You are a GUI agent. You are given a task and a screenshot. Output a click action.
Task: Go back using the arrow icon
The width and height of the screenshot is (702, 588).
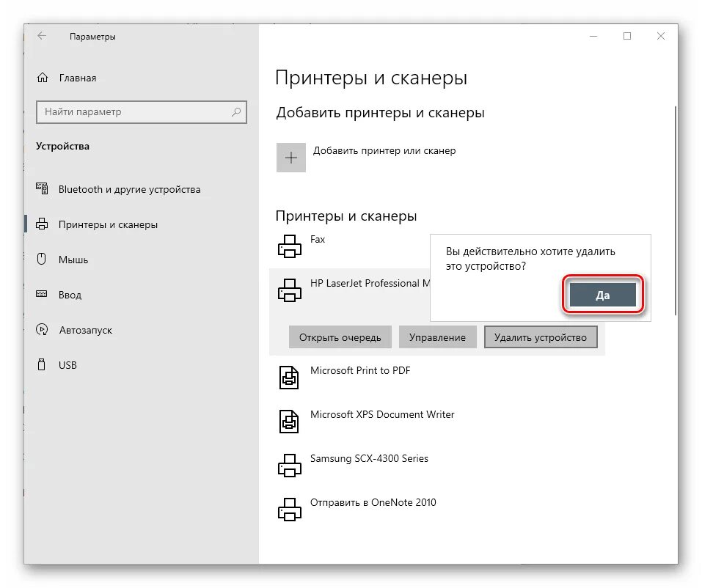pyautogui.click(x=42, y=36)
